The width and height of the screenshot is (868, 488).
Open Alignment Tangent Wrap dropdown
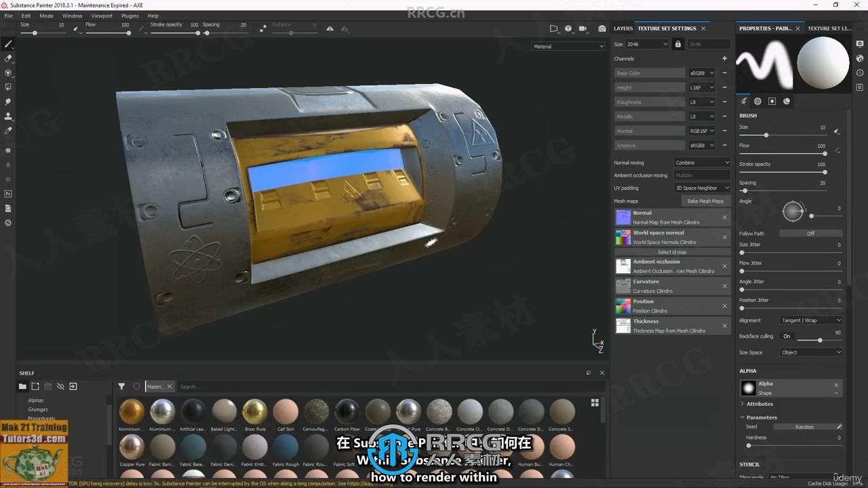810,320
